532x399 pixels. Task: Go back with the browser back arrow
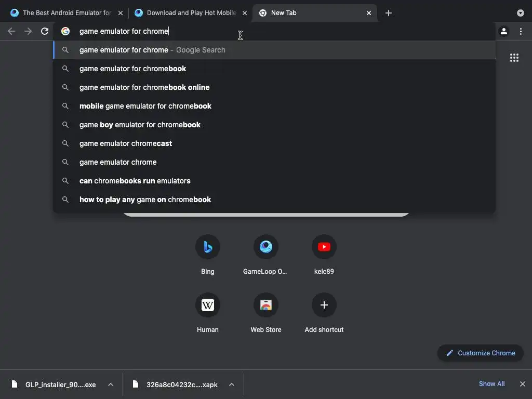pos(11,31)
